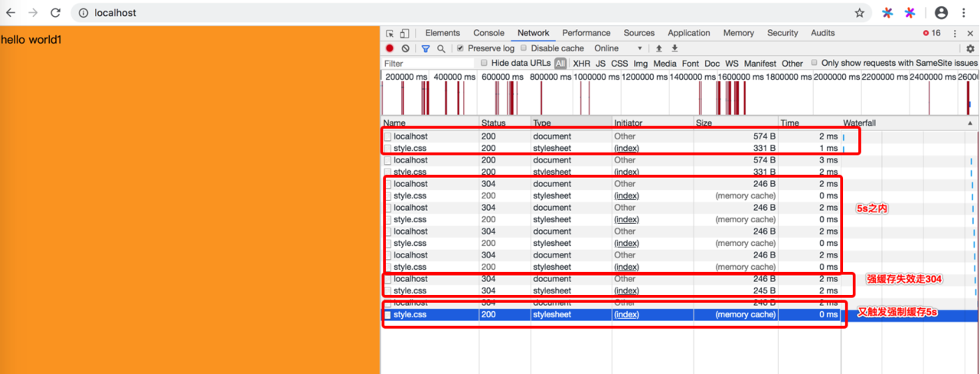The height and width of the screenshot is (374, 980).
Task: Filter requests by JS
Action: 600,64
